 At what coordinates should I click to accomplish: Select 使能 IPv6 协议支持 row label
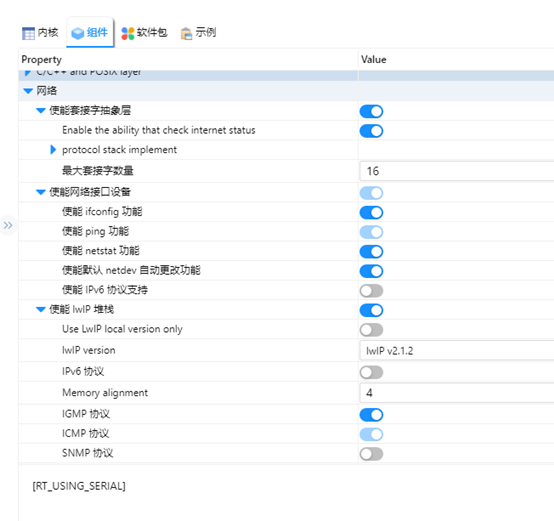[105, 290]
